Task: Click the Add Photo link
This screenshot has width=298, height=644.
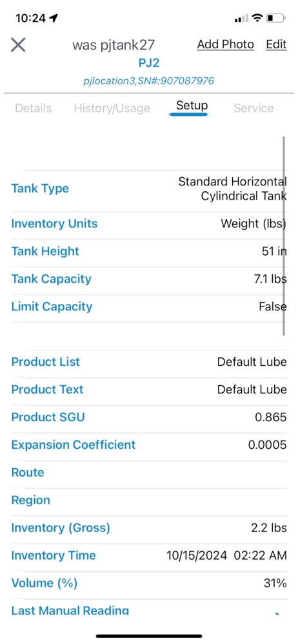Action: [226, 44]
